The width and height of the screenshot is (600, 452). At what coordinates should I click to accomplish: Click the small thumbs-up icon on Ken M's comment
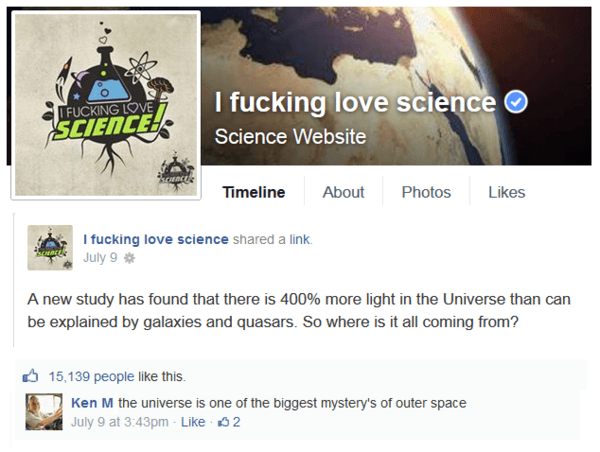223,422
